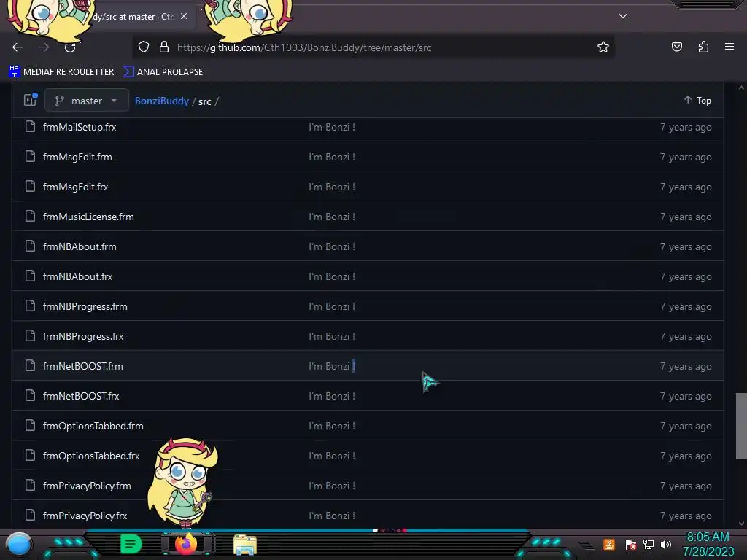
Task: Open frmPrivacyPolicy.frx file
Action: 85,516
